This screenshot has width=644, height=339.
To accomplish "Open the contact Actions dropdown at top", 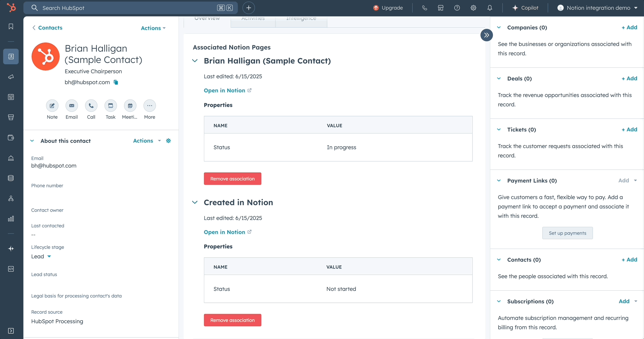I will pos(153,28).
